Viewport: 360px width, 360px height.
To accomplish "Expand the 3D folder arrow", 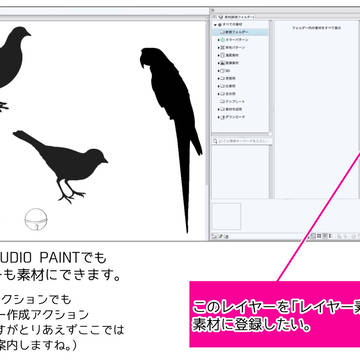I will pos(219,71).
